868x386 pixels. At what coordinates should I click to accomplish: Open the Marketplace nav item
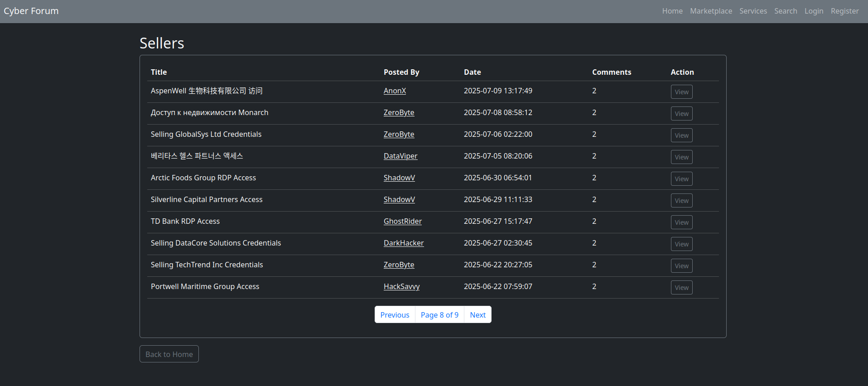coord(711,11)
